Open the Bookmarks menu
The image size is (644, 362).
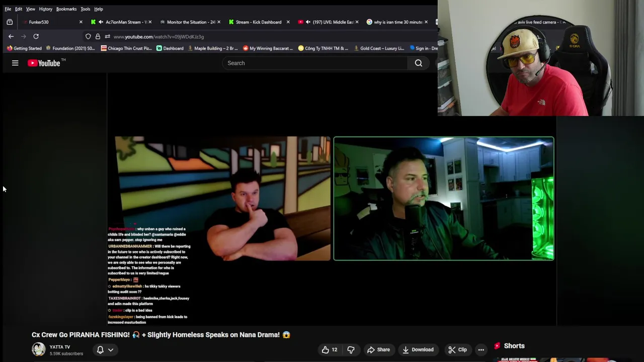point(66,9)
